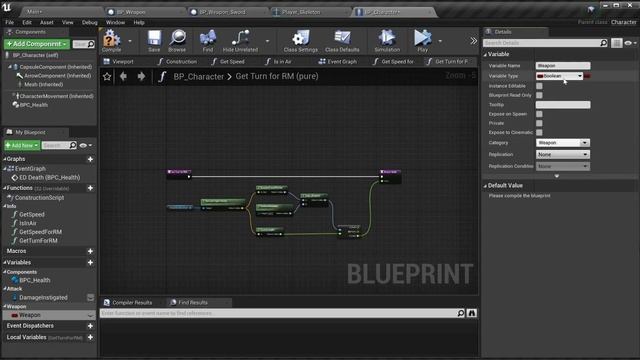This screenshot has height=360, width=640.
Task: Click the Weapon variable's red type pill
Action: [15, 315]
